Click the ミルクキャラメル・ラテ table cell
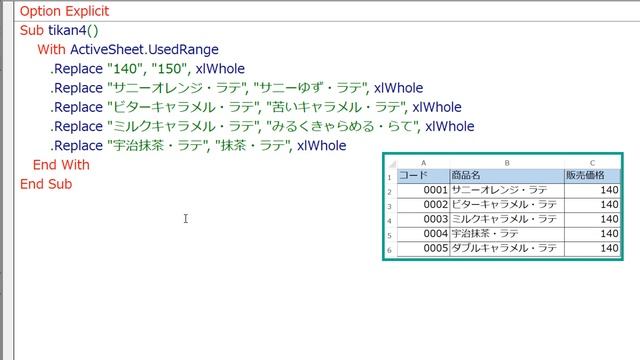 [507, 219]
